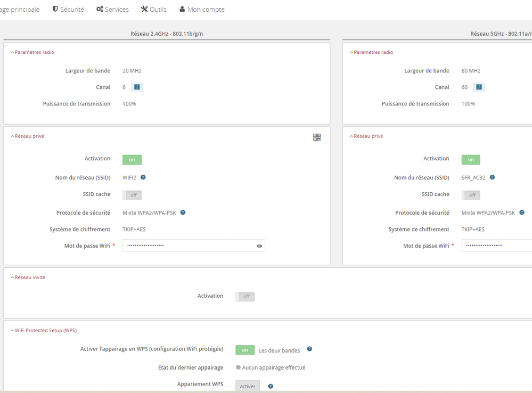Open QR code for private network
This screenshot has width=532, height=393.
point(317,137)
